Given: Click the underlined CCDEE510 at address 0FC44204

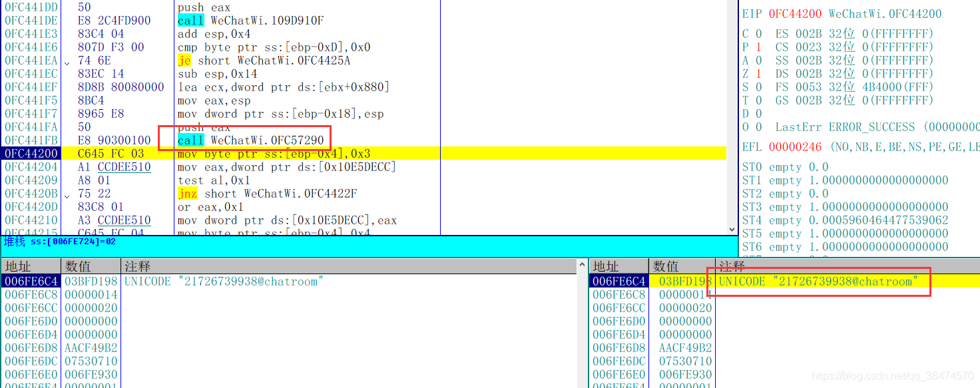Looking at the screenshot, I should (124, 167).
